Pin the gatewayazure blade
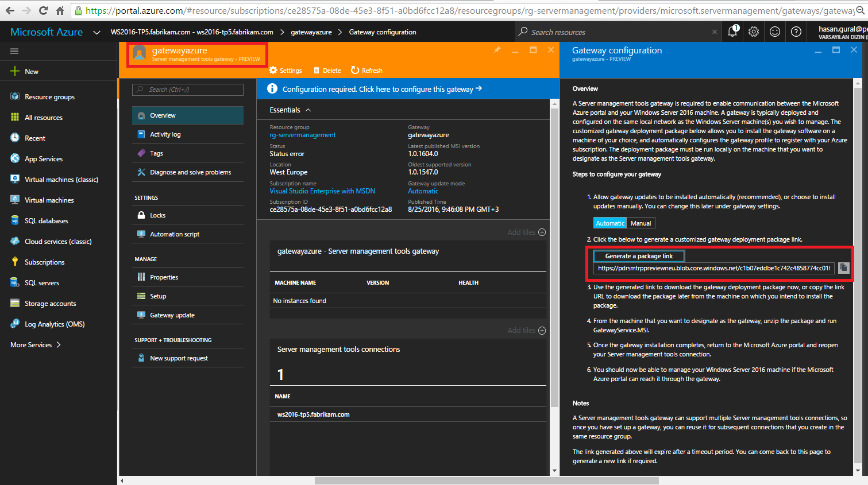Screen dimensions: 868x485 point(497,50)
